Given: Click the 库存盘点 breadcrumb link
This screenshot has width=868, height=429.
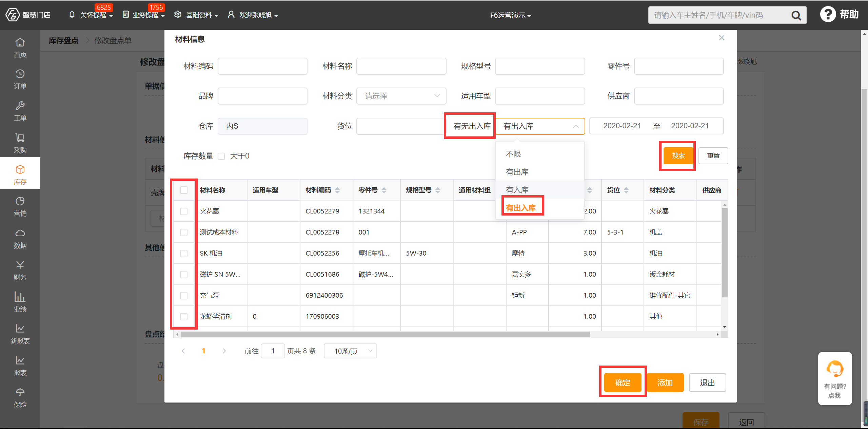Looking at the screenshot, I should coord(63,40).
